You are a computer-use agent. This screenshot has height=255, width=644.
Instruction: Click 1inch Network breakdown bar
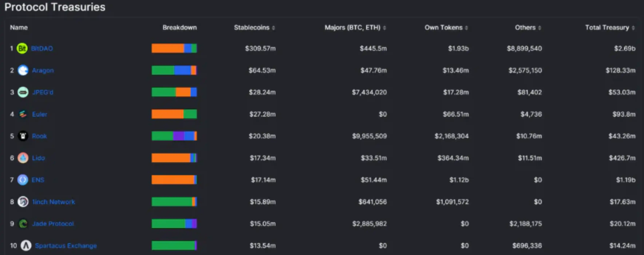(174, 202)
